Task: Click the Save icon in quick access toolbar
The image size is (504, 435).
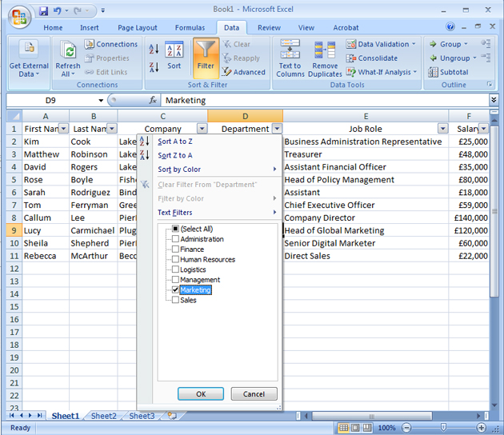Action: point(43,11)
